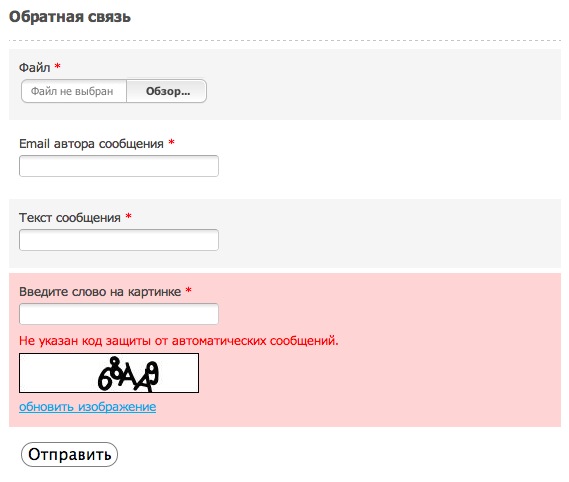Click the red asterisk next to Файл
569x482 pixels.
click(x=57, y=66)
